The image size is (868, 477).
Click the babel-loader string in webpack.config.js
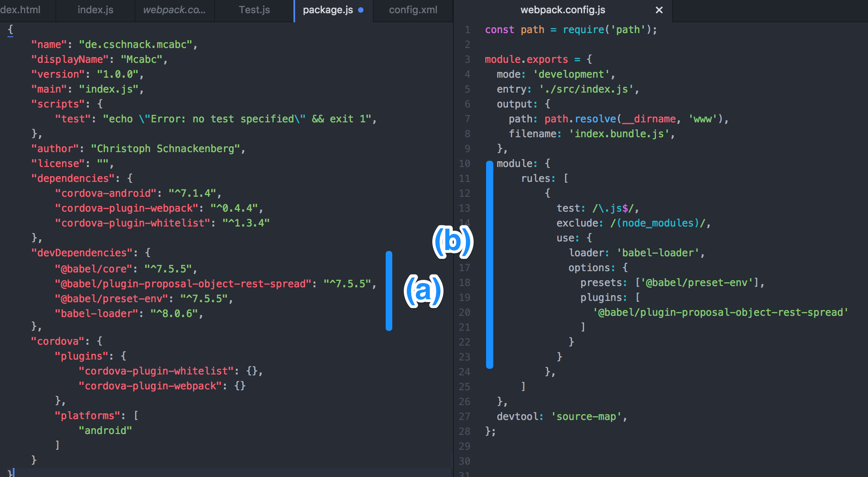coord(659,253)
